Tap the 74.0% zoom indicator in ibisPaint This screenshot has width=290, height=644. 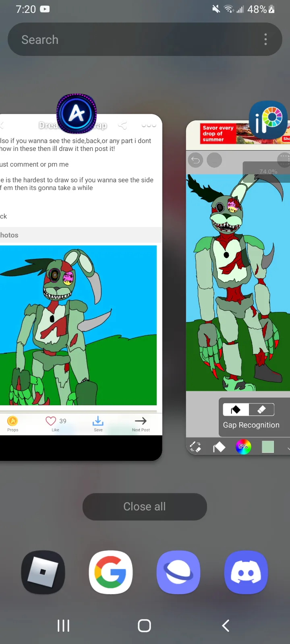pos(268,171)
